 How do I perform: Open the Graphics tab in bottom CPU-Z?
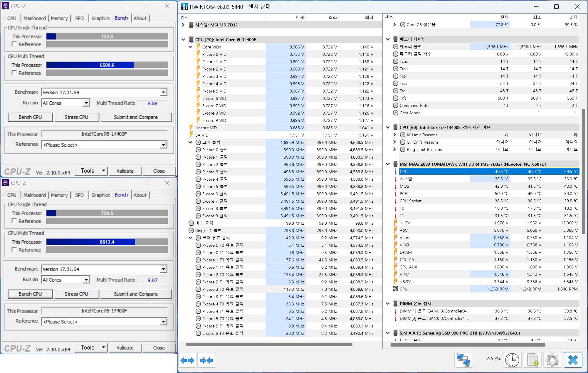coord(100,195)
